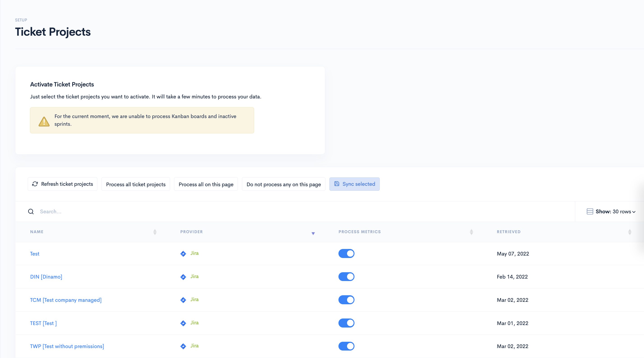Sort by Retrieved column arrows
644x358 pixels.
[630, 232]
